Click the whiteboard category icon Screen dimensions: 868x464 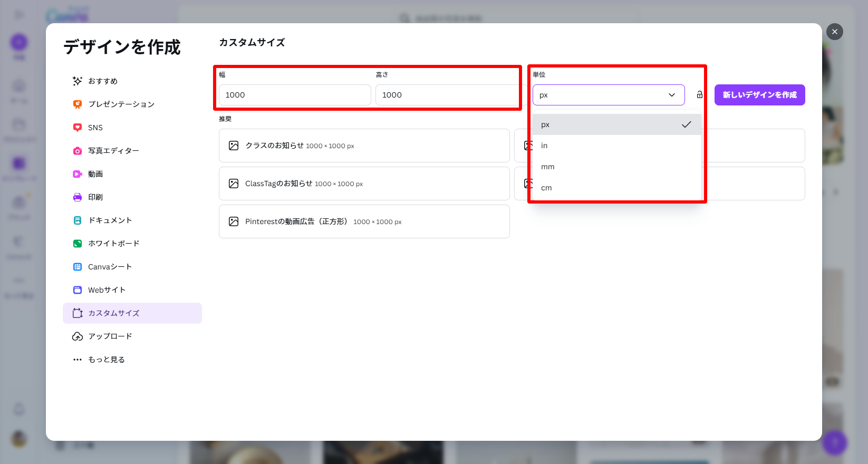[78, 244]
